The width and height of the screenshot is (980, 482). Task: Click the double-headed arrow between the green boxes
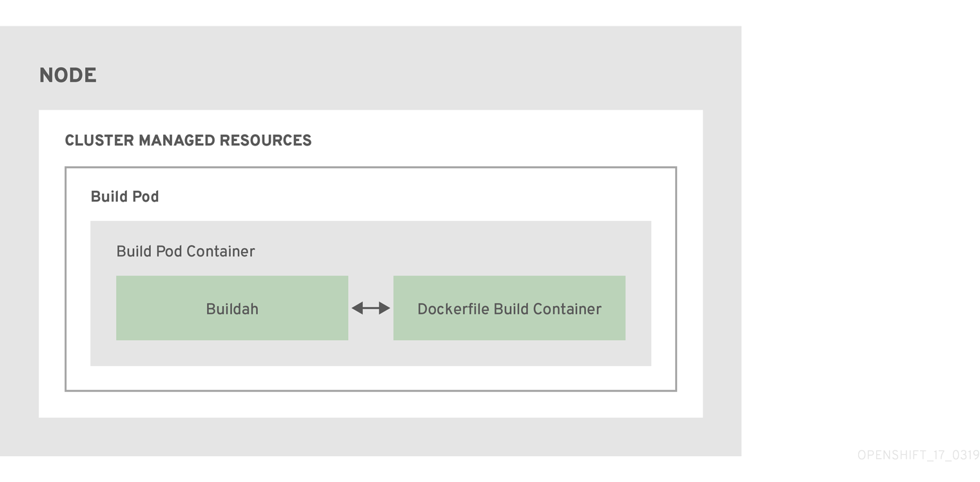click(371, 309)
